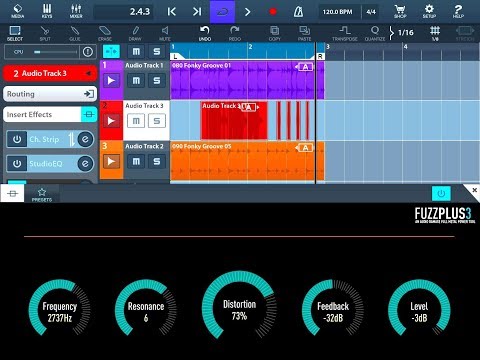Choose the Glue tool
Viewport: 480px width, 360px height.
[x=75, y=33]
